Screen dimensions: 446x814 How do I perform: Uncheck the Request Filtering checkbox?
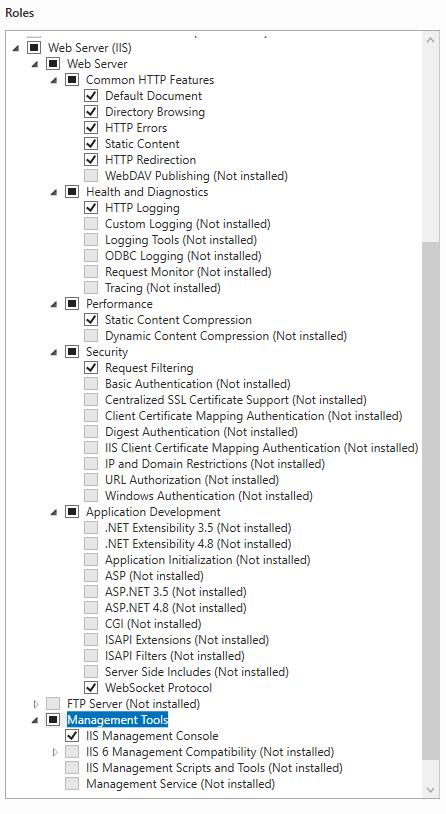(x=91, y=368)
